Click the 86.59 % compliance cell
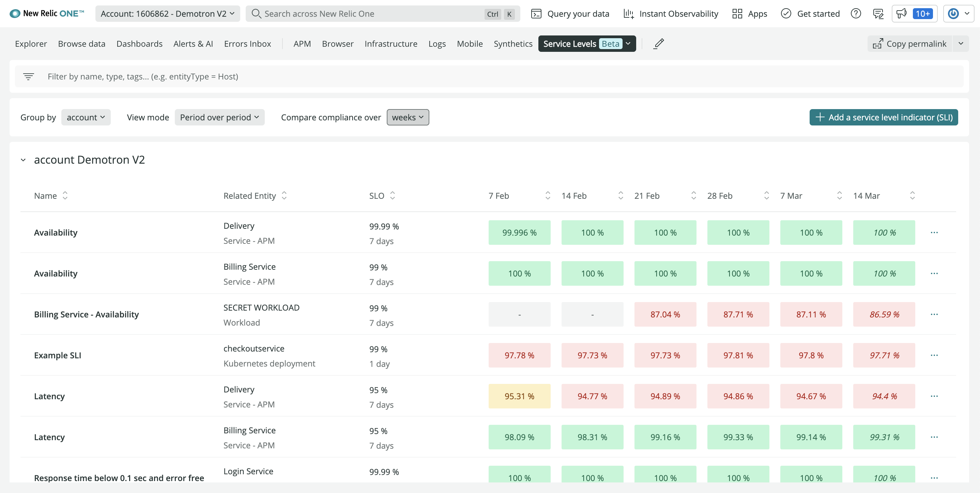This screenshot has width=980, height=493. pos(884,314)
